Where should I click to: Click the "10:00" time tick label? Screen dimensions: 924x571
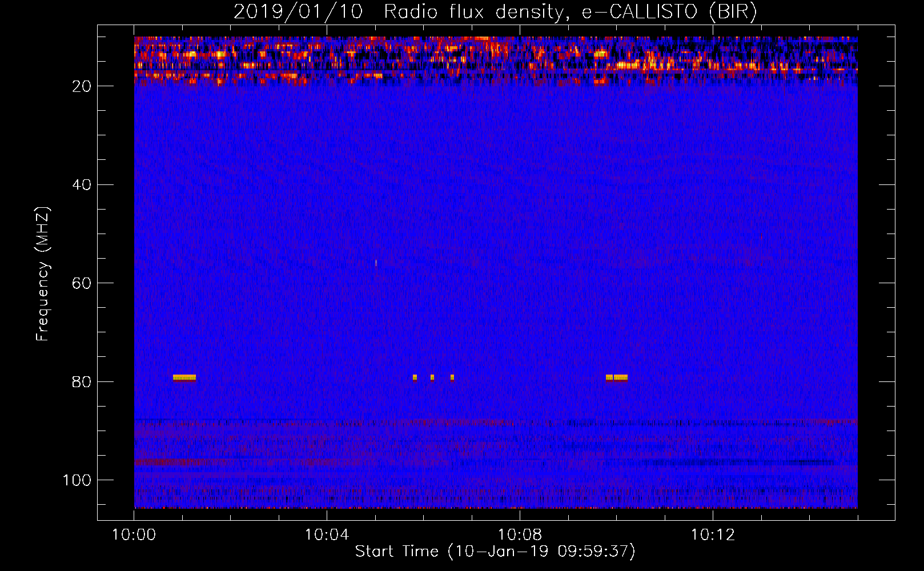[x=134, y=535]
